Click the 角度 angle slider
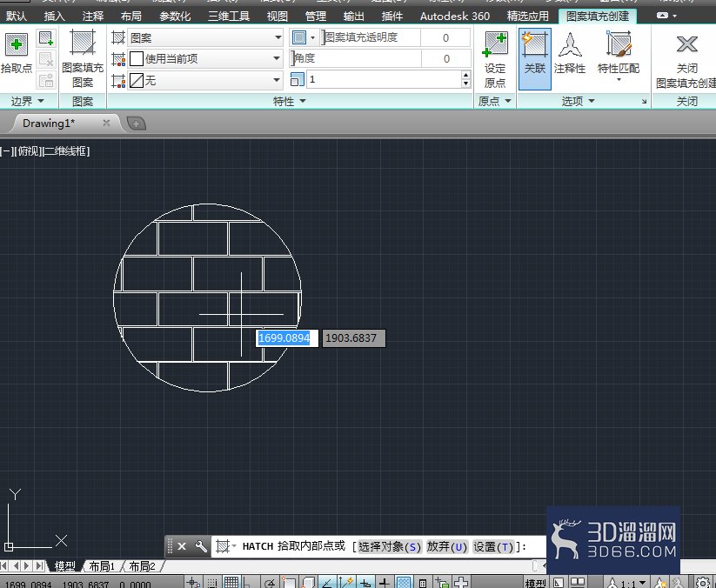716x588 pixels. point(356,58)
